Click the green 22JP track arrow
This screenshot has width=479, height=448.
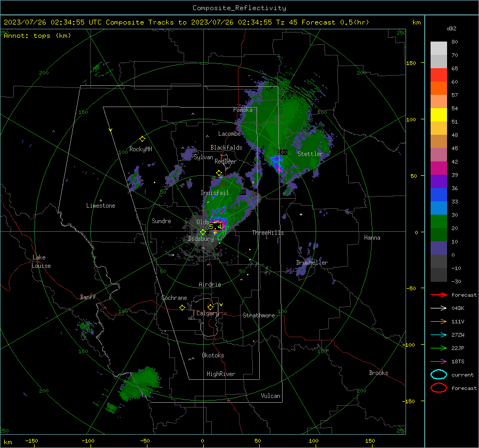coord(439,348)
